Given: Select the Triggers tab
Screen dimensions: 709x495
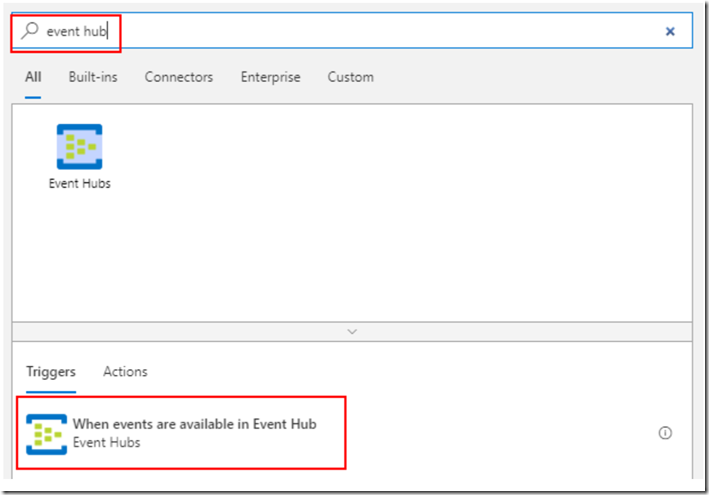Looking at the screenshot, I should pos(51,372).
